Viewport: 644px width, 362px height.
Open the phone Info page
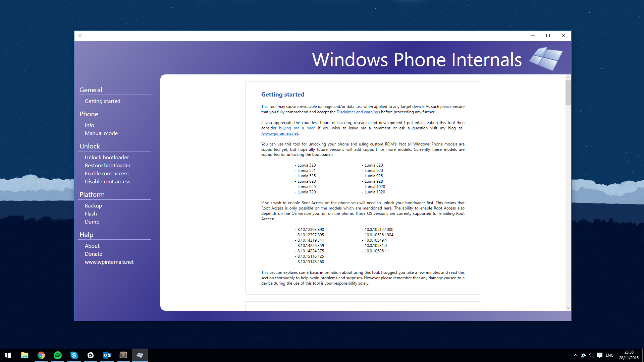[x=90, y=125]
